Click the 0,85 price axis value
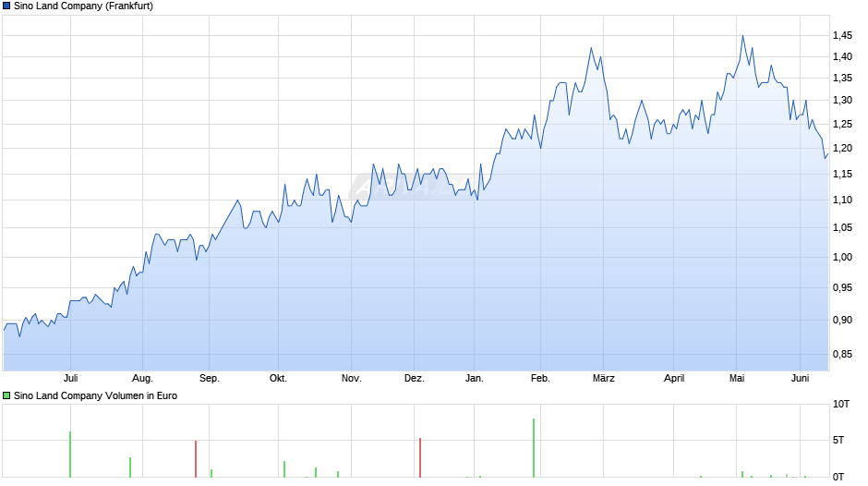This screenshot has height=486, width=868. click(842, 354)
